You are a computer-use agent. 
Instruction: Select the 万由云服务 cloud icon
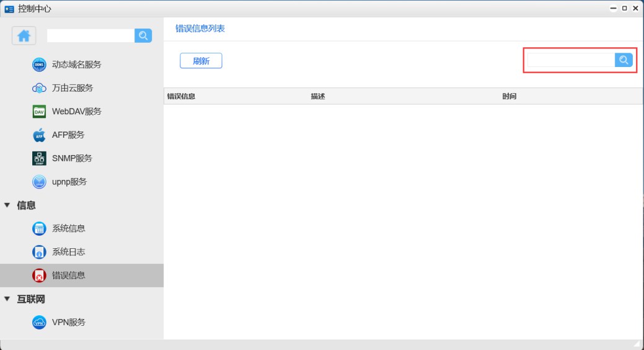[39, 88]
